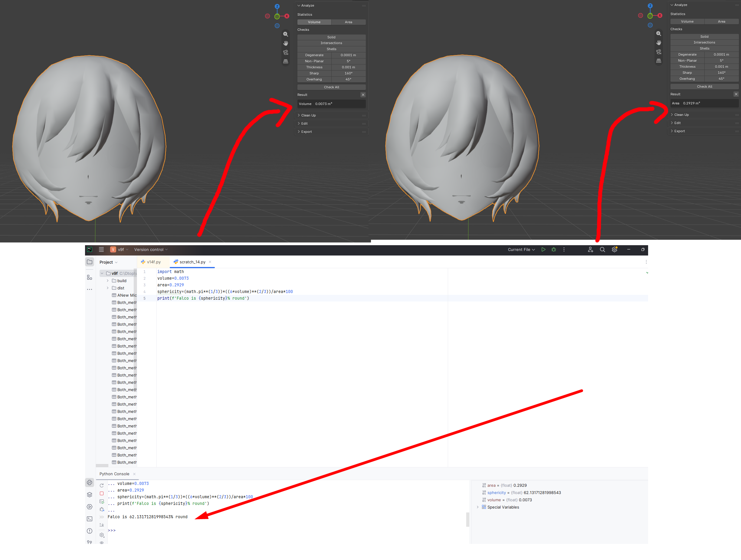
Task: Run the current file with the play icon
Action: coord(543,250)
